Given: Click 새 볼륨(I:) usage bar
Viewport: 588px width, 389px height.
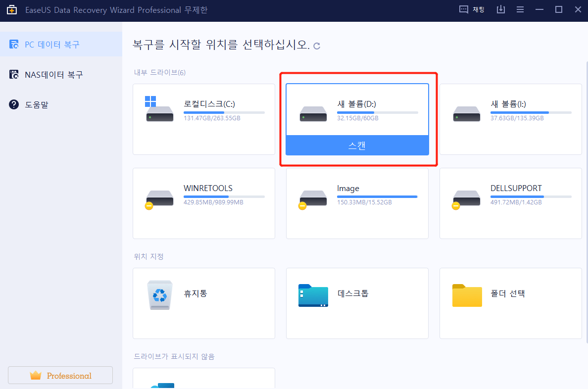Looking at the screenshot, I should (531, 112).
